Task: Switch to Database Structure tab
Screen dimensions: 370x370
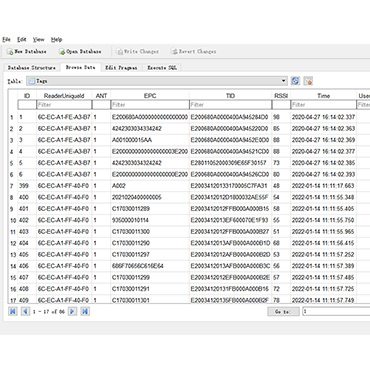Action: [x=32, y=68]
